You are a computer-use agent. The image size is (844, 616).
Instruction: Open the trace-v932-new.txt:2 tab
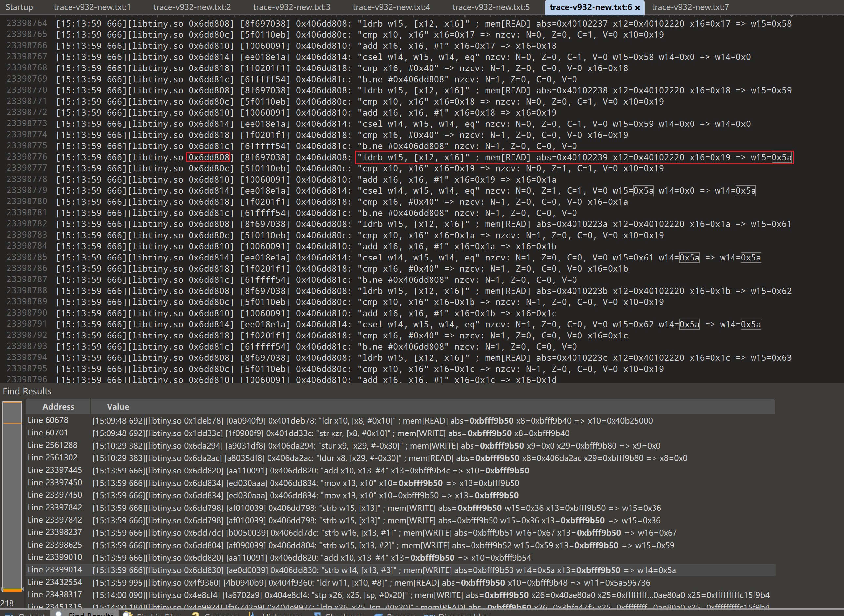(x=192, y=7)
